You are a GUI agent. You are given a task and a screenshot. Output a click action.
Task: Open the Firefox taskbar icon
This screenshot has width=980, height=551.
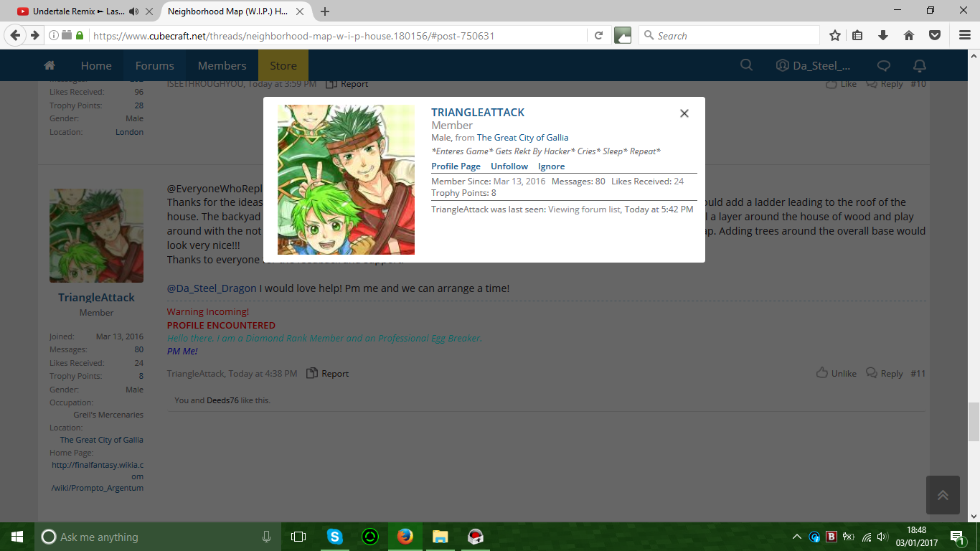point(405,537)
